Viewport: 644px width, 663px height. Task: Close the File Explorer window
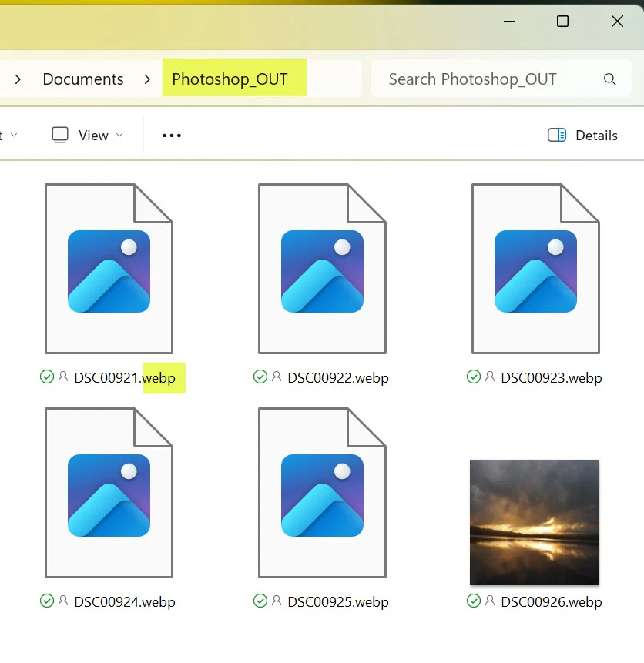617,21
